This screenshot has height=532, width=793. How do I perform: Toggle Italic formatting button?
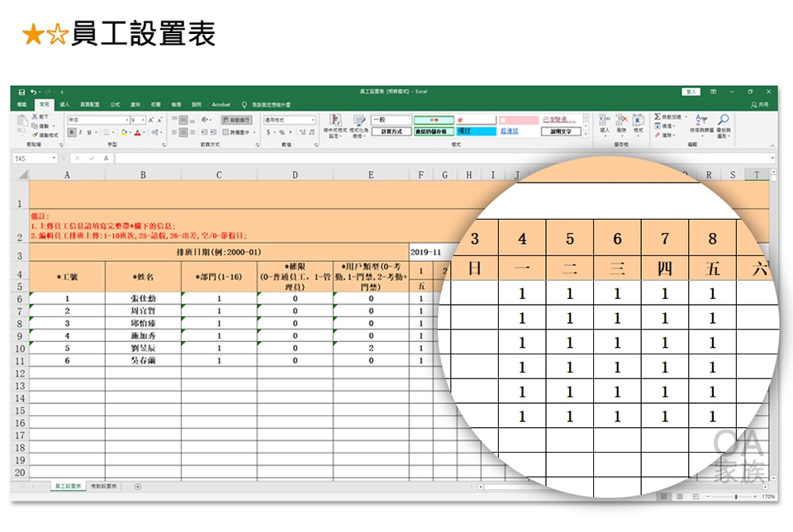[79, 132]
